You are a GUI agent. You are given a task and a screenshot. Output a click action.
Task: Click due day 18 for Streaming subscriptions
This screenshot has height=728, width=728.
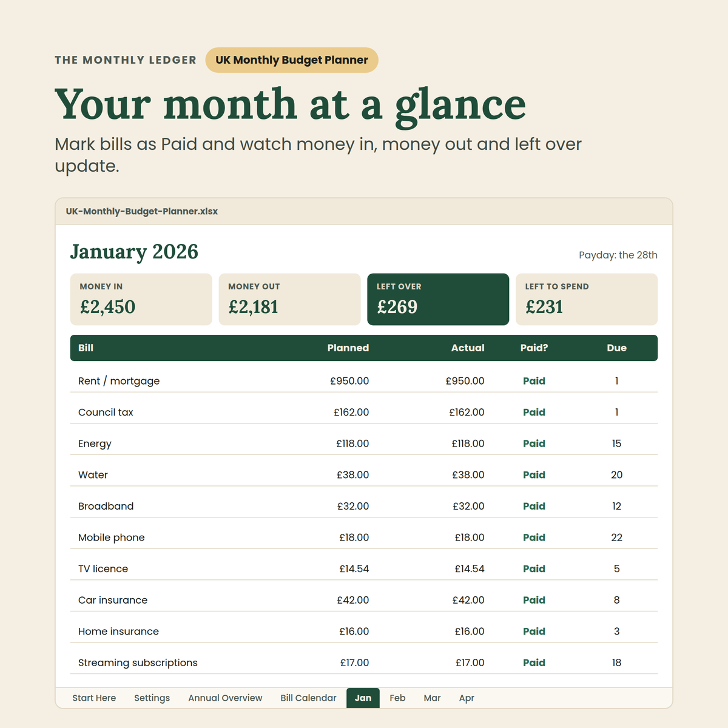tap(616, 662)
